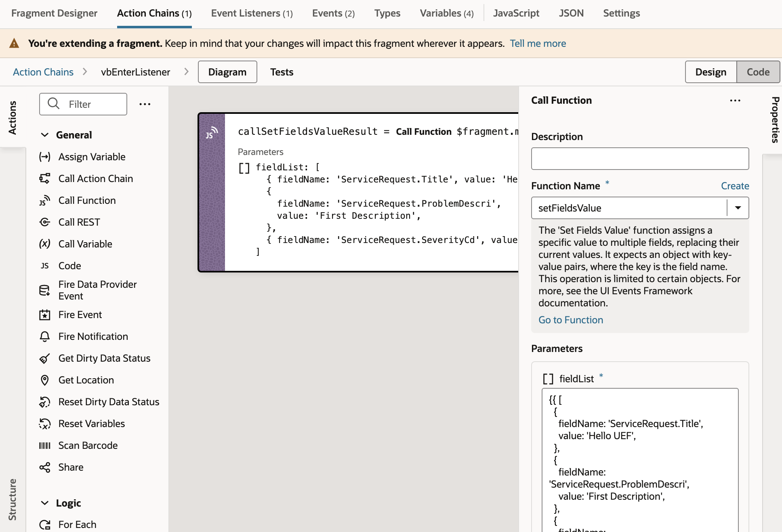Switch to the Tests tab

[282, 71]
